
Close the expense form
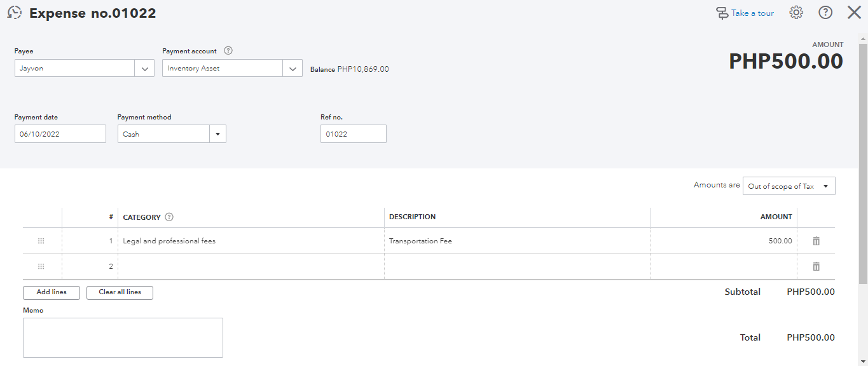point(854,13)
